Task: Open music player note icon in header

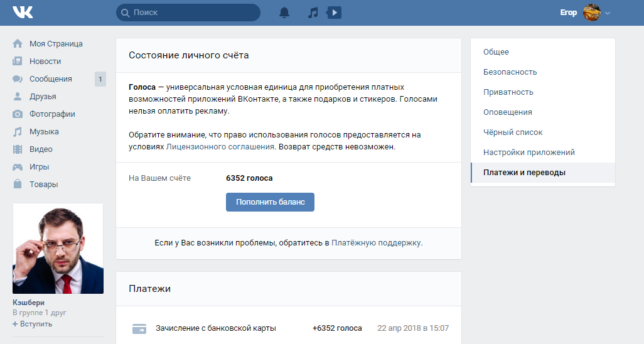Action: [x=313, y=13]
